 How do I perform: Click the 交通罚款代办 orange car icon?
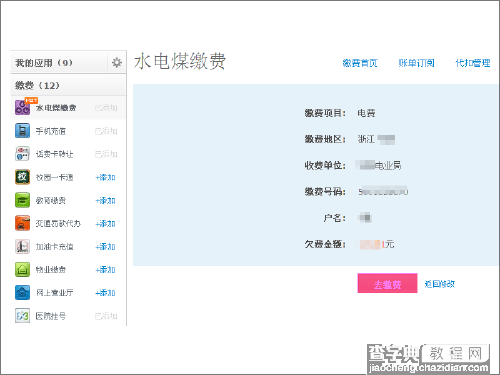coord(22,223)
